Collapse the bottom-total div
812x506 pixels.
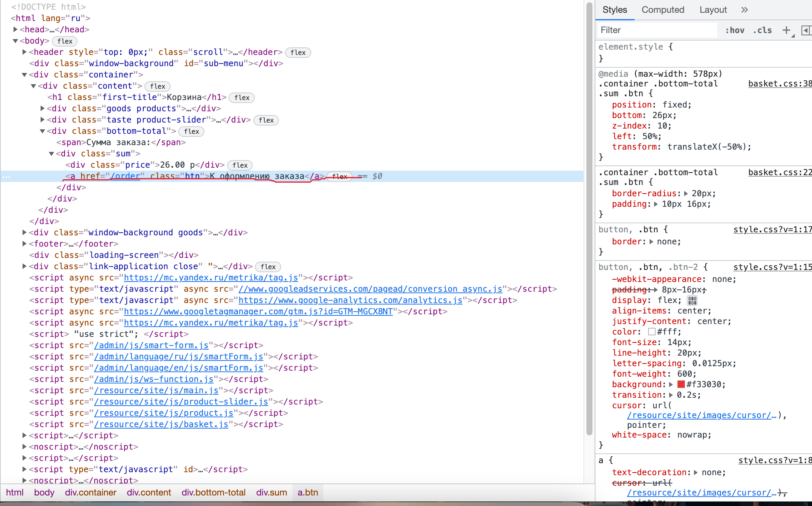42,131
